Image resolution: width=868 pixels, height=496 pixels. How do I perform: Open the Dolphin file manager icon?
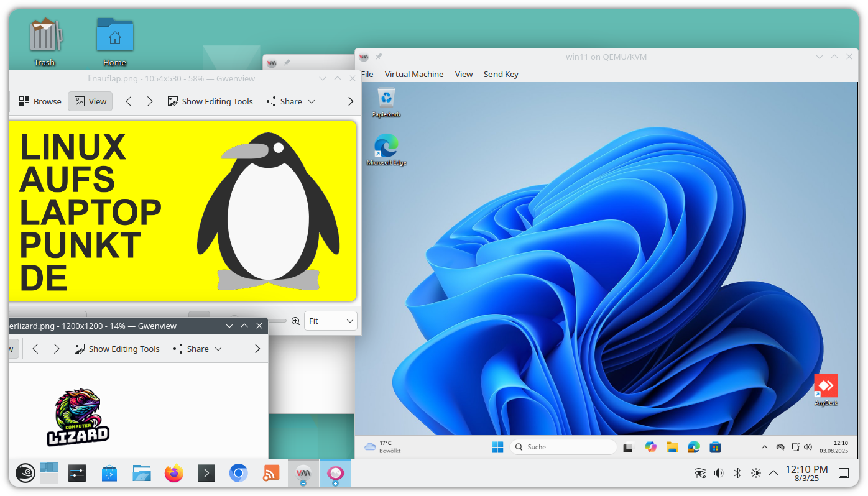tap(141, 473)
